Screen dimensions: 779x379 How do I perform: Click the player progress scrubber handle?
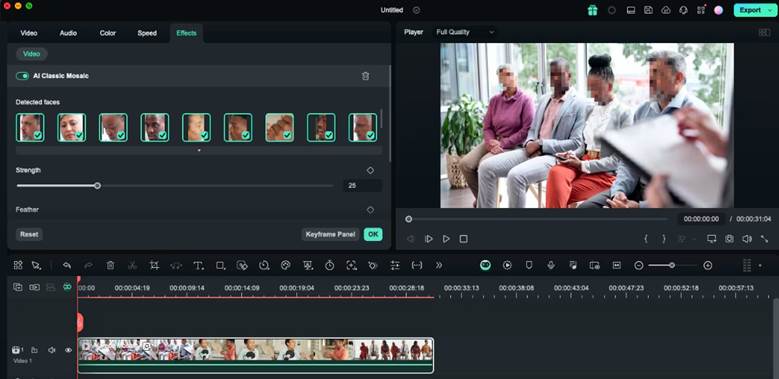408,219
